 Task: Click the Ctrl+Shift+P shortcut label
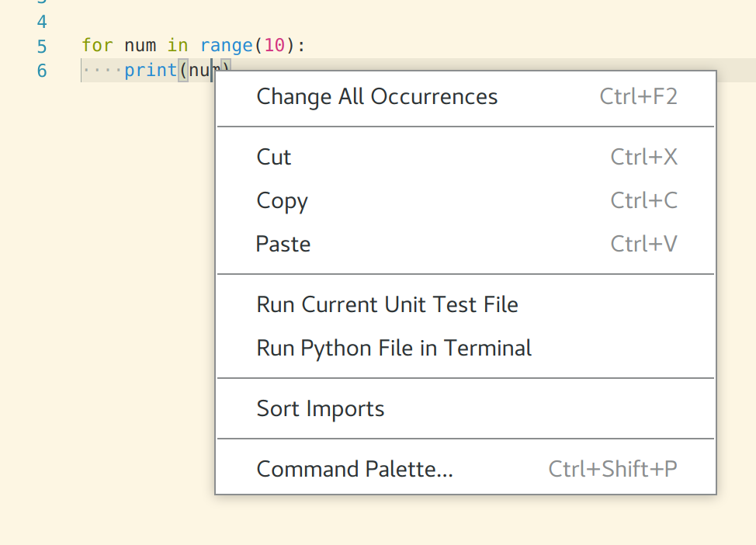click(x=612, y=469)
